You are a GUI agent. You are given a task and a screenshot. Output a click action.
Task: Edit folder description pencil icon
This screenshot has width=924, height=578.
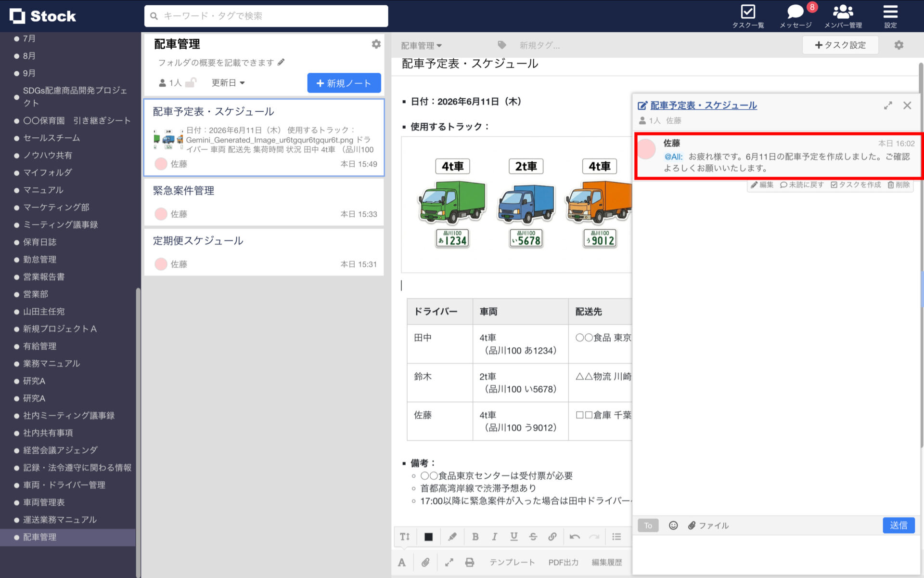281,62
